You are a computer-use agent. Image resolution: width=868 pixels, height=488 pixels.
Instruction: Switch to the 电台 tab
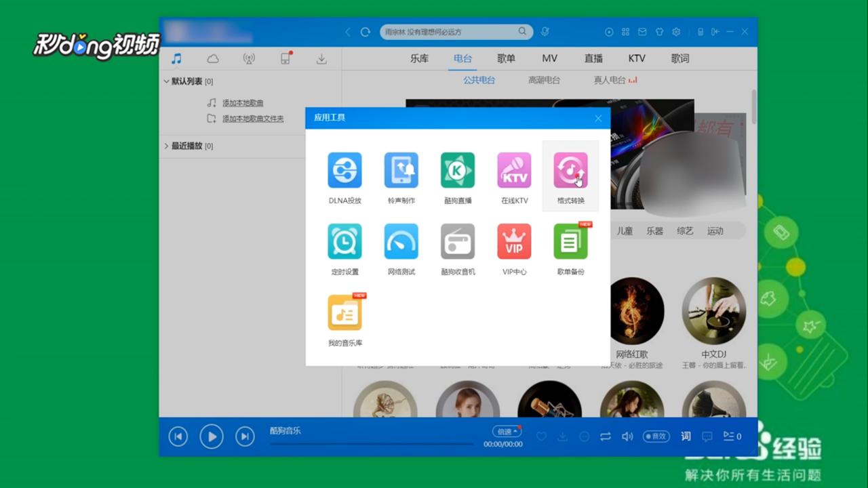pyautogui.click(x=463, y=58)
